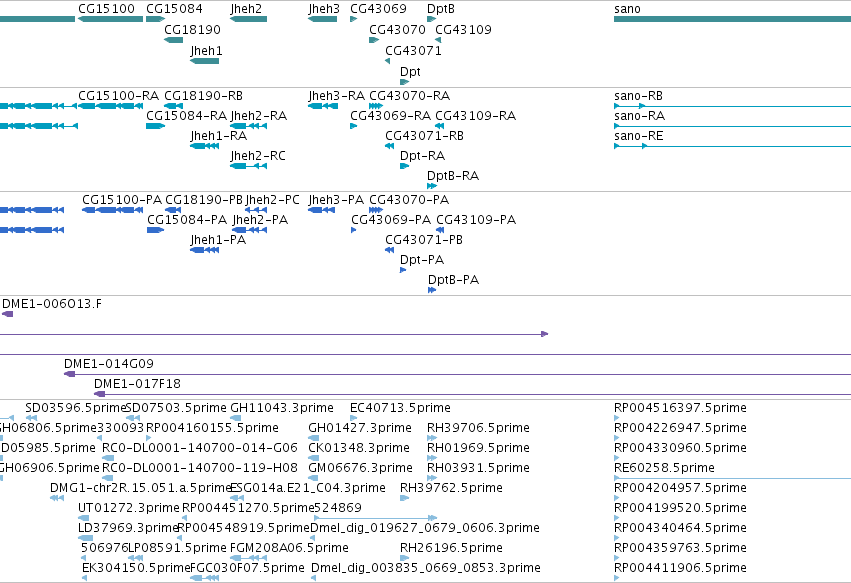Select the CG15084 gene label

tap(174, 9)
